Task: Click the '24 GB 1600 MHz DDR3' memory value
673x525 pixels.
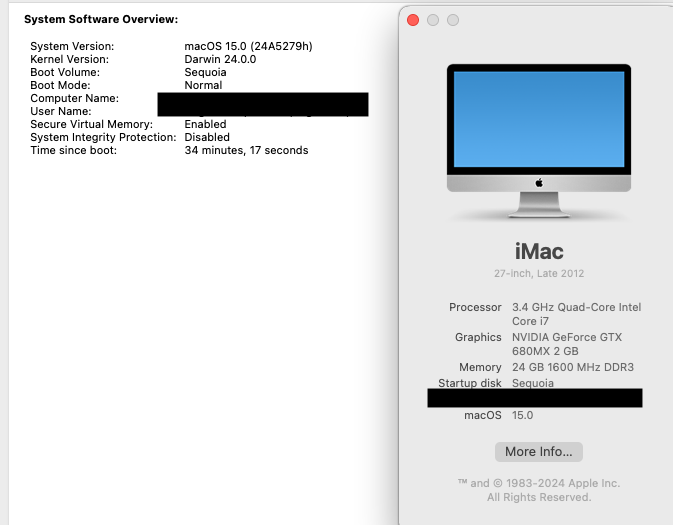Action: (573, 367)
